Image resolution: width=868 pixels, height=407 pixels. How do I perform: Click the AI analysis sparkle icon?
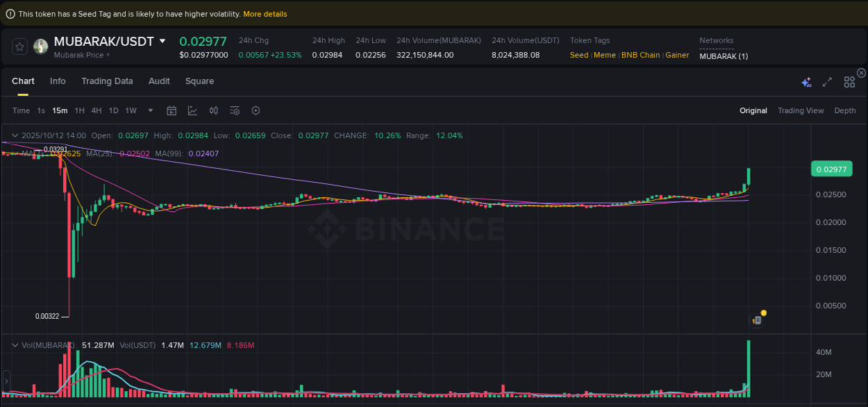[x=806, y=82]
